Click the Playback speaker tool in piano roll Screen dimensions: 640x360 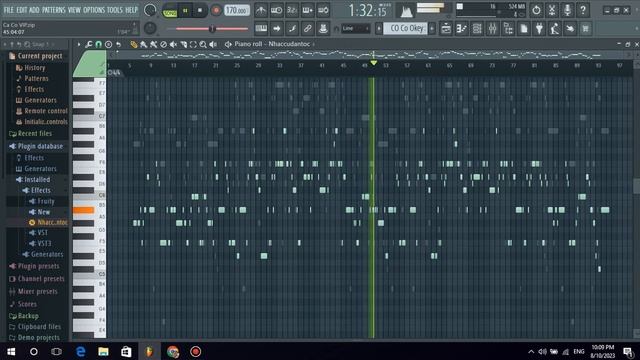point(213,44)
